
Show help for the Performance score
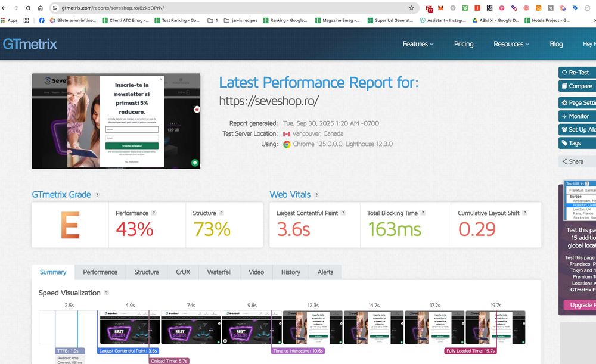[154, 213]
